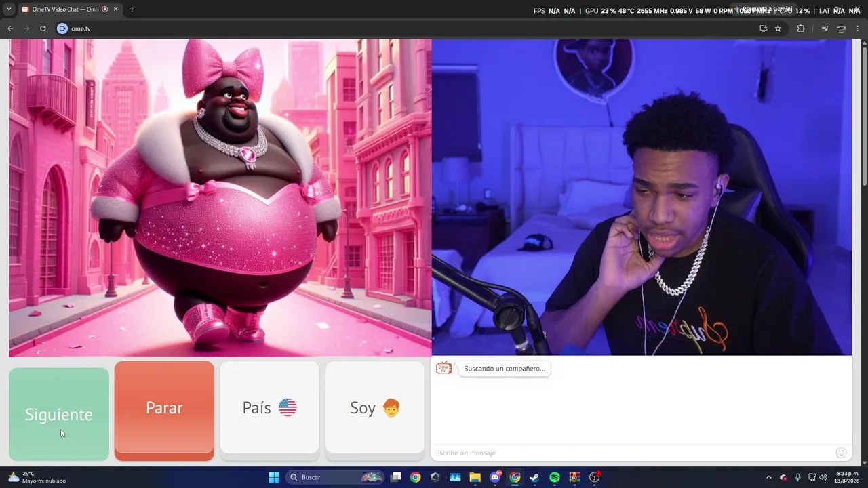Select your own webcam video feed
The width and height of the screenshot is (868, 488).
click(642, 197)
